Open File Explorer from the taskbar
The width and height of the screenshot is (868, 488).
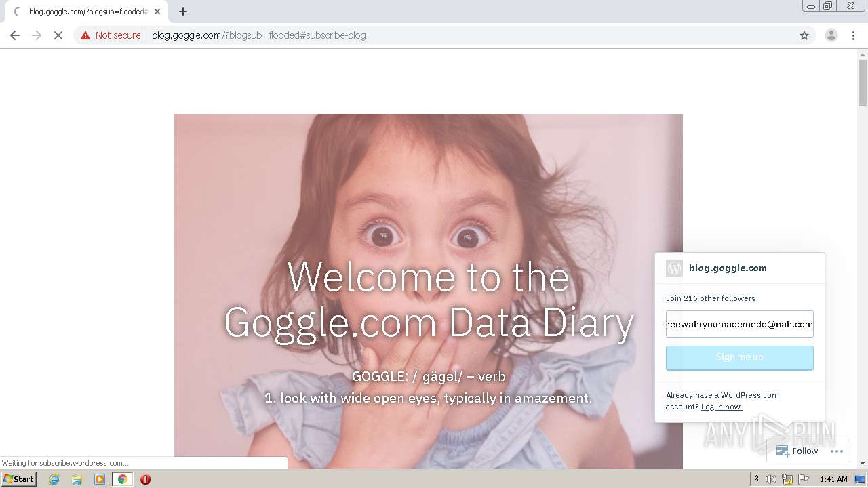[x=77, y=479]
